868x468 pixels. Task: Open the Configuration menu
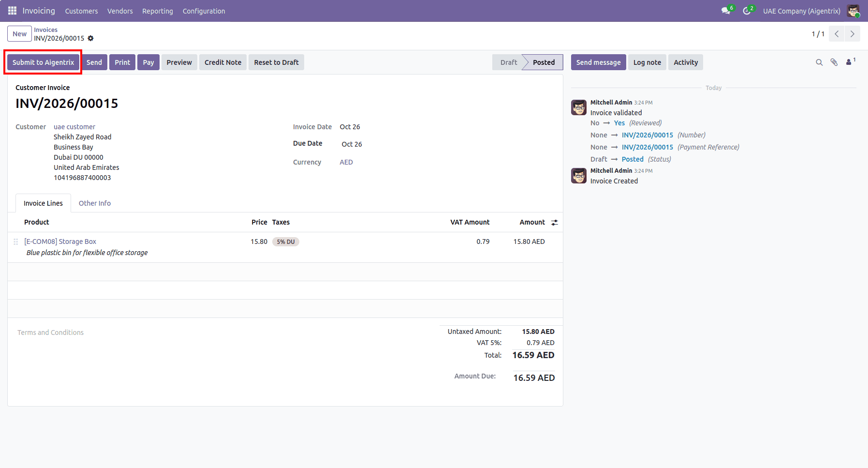[204, 11]
